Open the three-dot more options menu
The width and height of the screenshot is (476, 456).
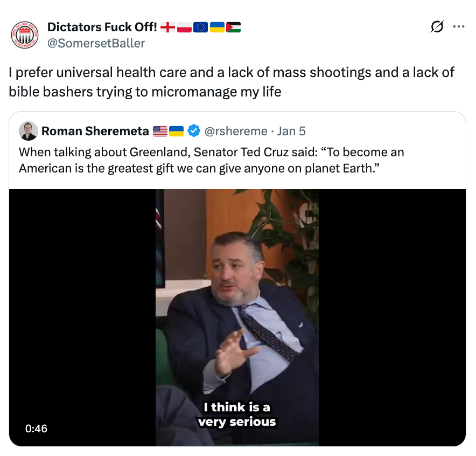(x=458, y=26)
